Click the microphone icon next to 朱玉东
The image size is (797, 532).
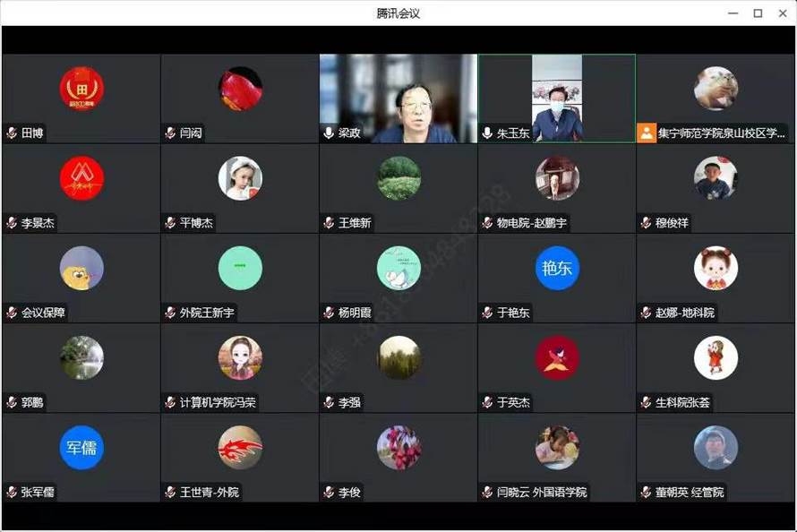[487, 133]
